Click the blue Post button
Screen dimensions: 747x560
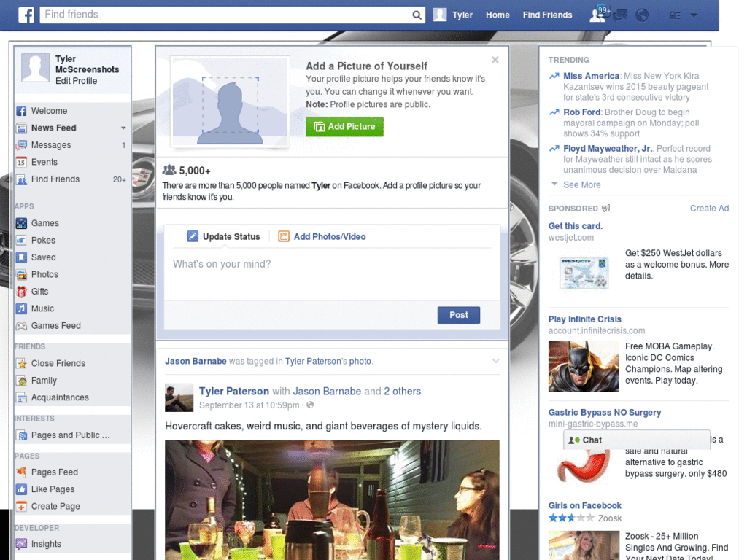[458, 315]
